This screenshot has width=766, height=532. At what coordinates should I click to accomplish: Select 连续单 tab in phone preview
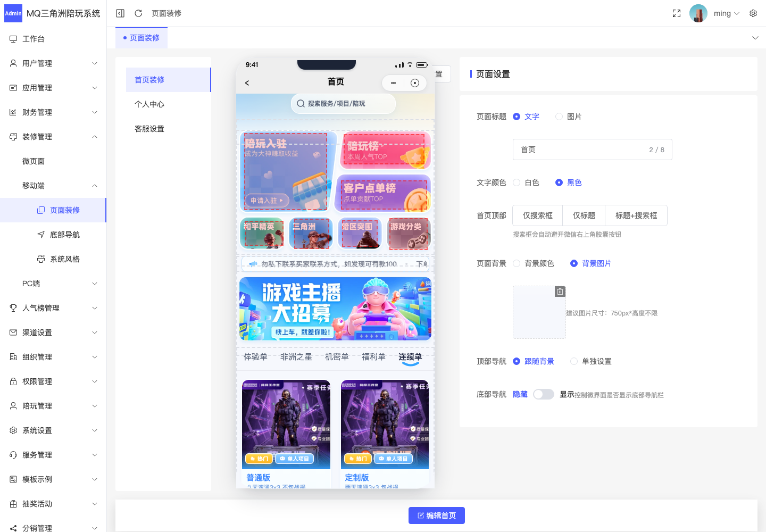[410, 357]
